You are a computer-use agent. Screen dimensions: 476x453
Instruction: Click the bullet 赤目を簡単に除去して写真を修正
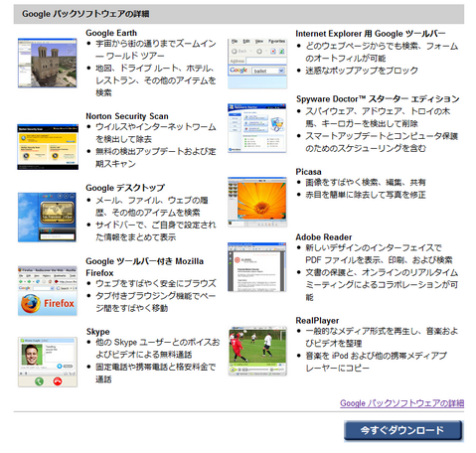pyautogui.click(x=366, y=195)
